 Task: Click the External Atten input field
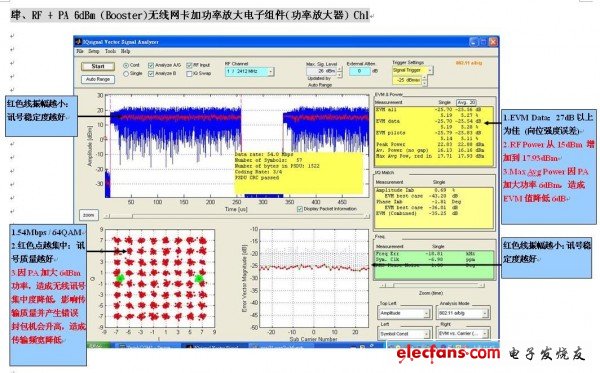[360, 71]
